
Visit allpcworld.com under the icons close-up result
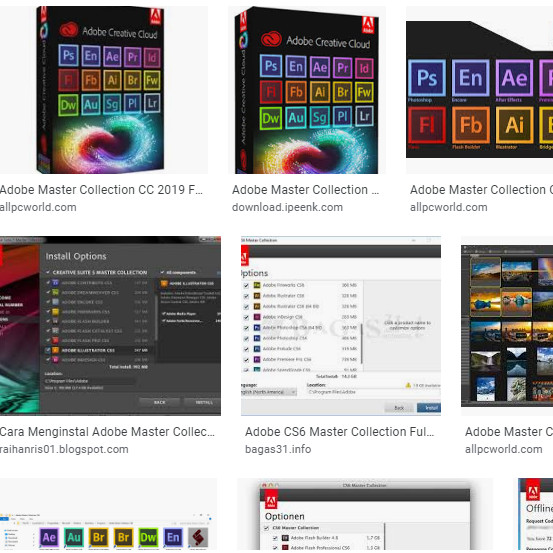point(449,207)
